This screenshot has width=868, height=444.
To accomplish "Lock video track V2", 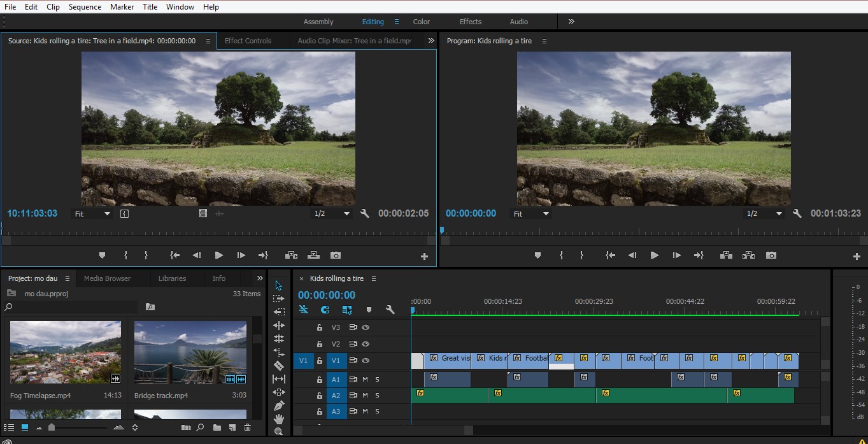I will (x=320, y=344).
